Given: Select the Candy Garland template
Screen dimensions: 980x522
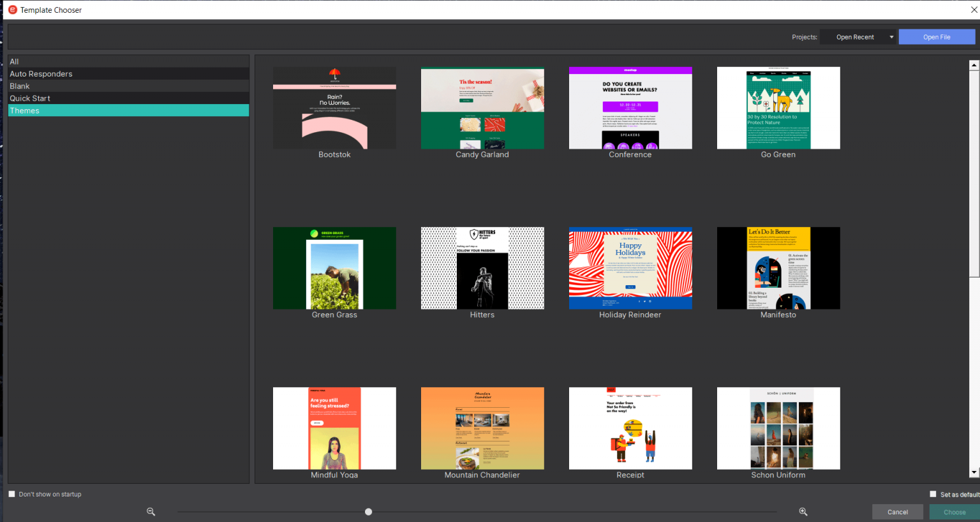Looking at the screenshot, I should 482,107.
